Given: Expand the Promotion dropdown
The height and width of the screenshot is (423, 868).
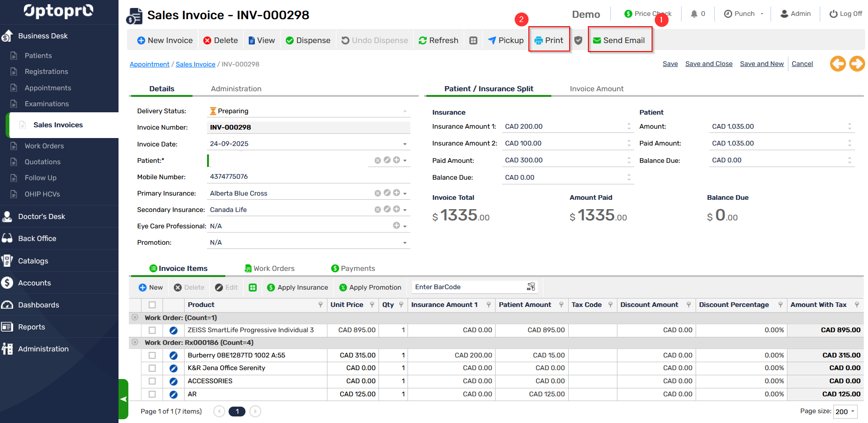Looking at the screenshot, I should pyautogui.click(x=405, y=243).
